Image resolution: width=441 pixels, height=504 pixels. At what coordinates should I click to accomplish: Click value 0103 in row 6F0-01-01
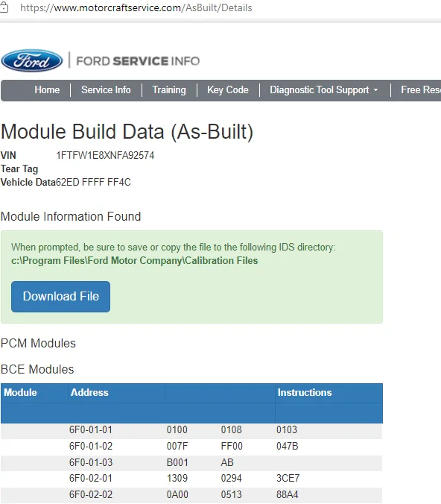[287, 429]
